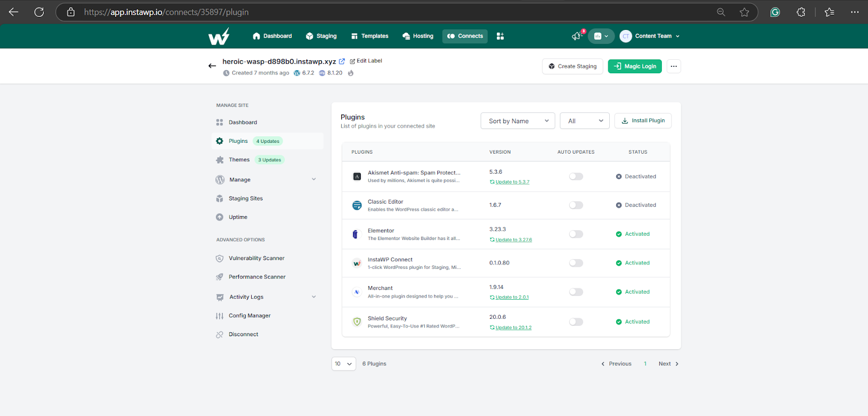Click the Magic Login button

(x=635, y=66)
